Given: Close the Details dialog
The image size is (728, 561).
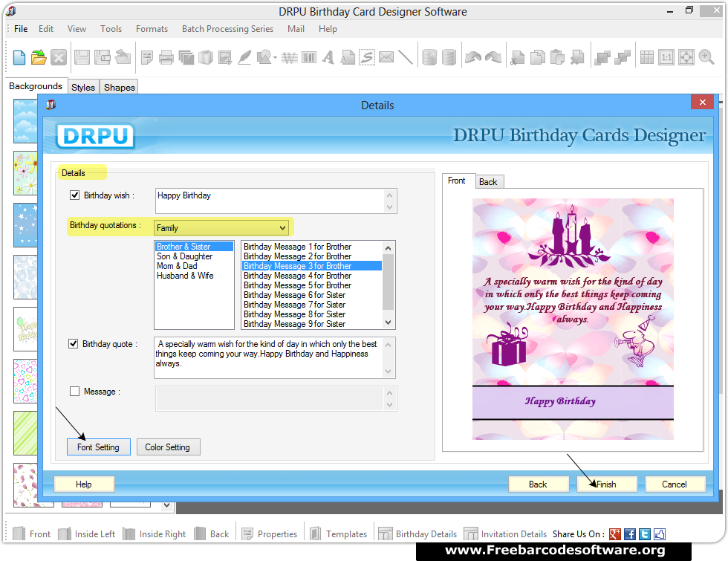Looking at the screenshot, I should pyautogui.click(x=703, y=103).
